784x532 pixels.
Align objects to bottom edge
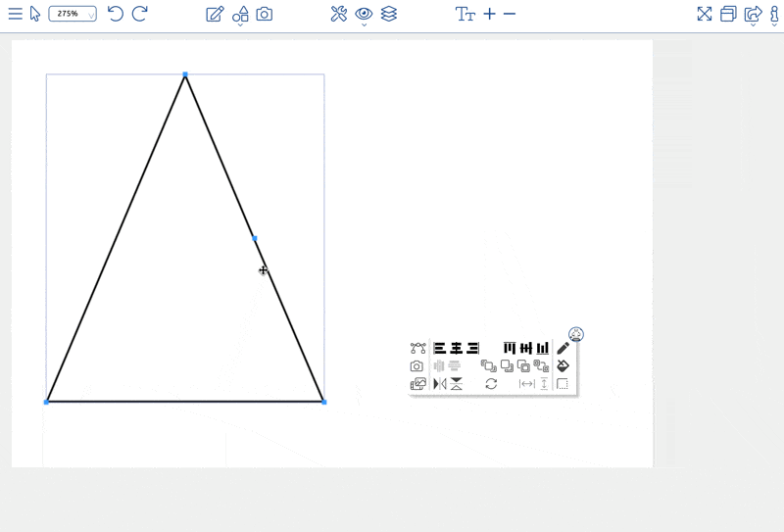pyautogui.click(x=543, y=348)
